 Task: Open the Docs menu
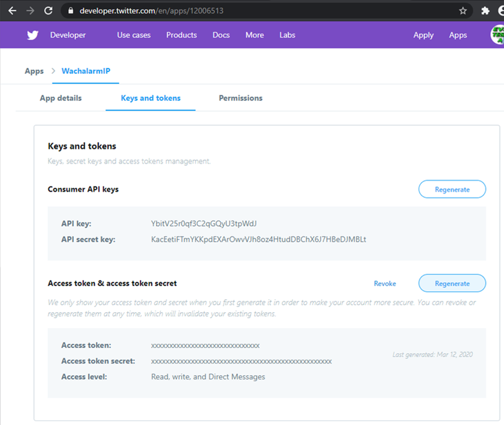221,35
